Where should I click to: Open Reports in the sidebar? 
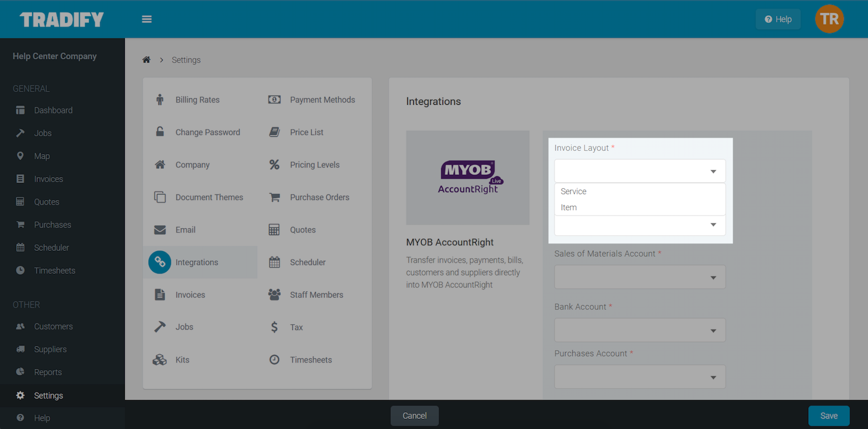48,372
